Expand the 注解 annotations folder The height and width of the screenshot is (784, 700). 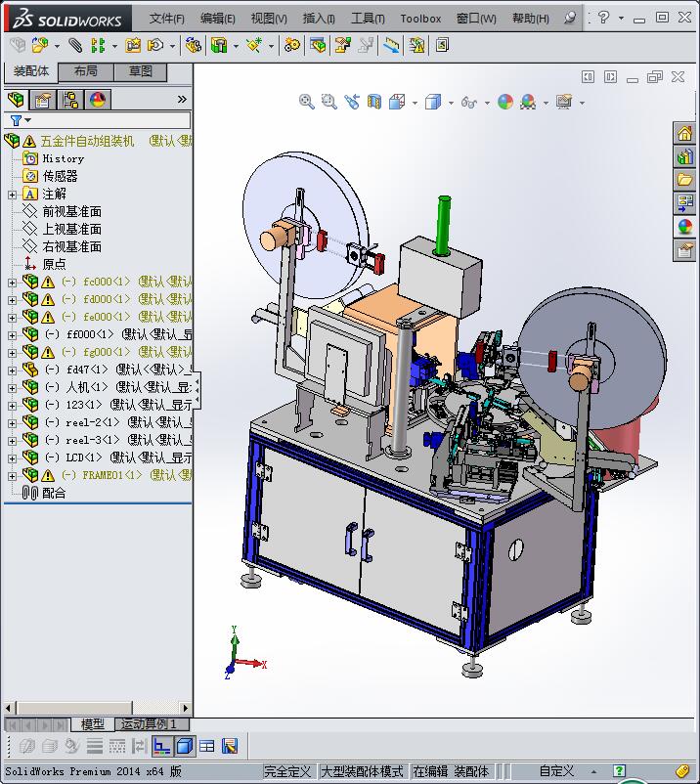coord(12,195)
